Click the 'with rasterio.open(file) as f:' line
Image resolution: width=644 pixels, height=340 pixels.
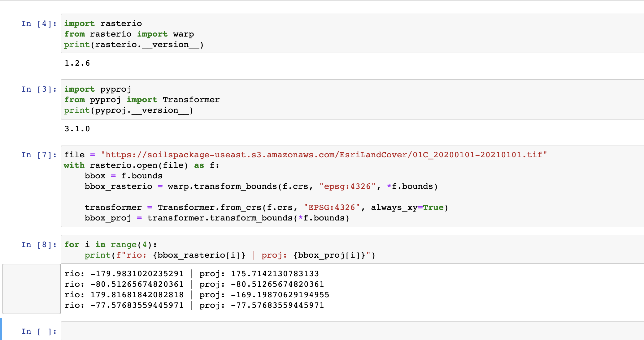[141, 165]
